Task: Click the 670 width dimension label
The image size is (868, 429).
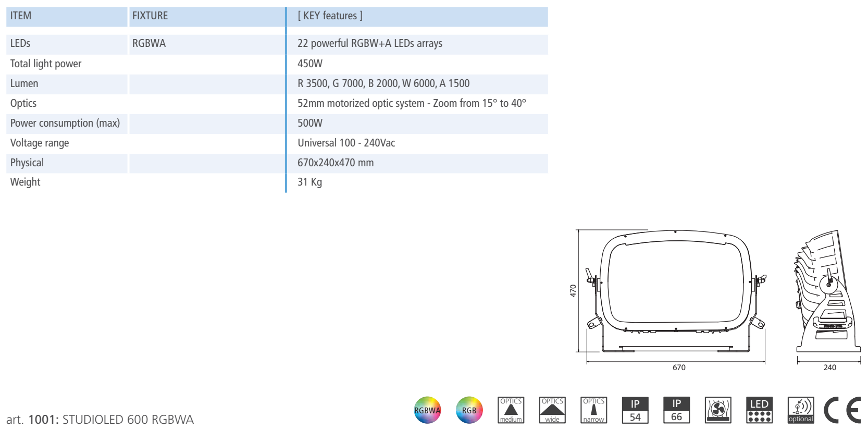Action: 679,367
